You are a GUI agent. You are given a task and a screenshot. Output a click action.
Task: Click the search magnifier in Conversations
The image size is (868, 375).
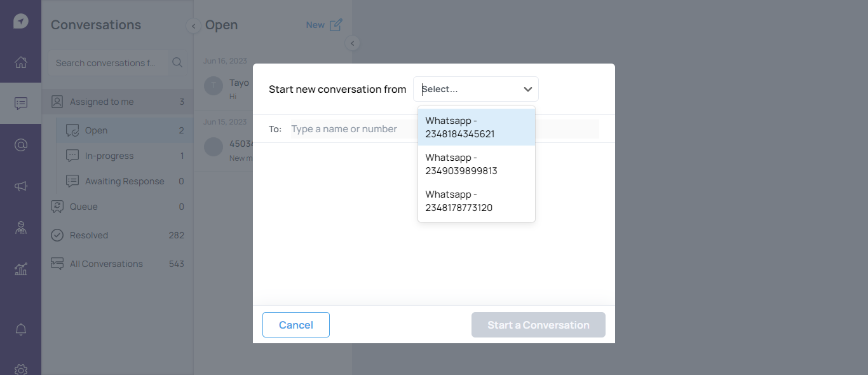(x=177, y=62)
